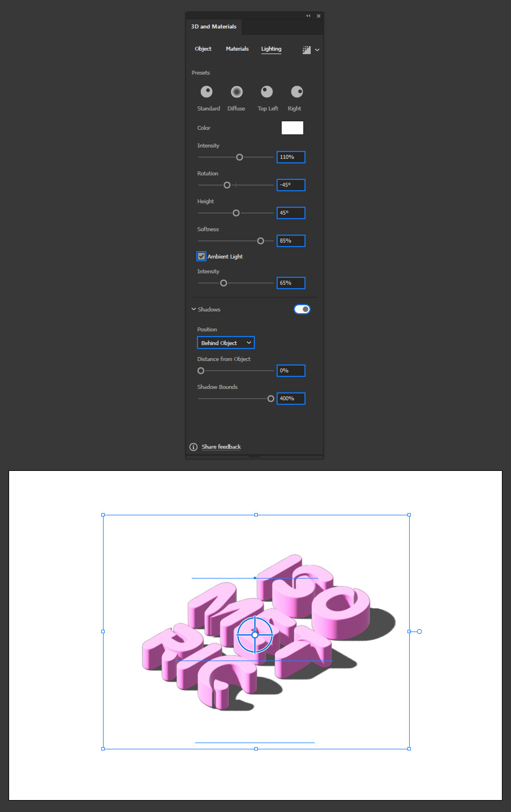Click the info icon beside Share feedback

pos(193,447)
